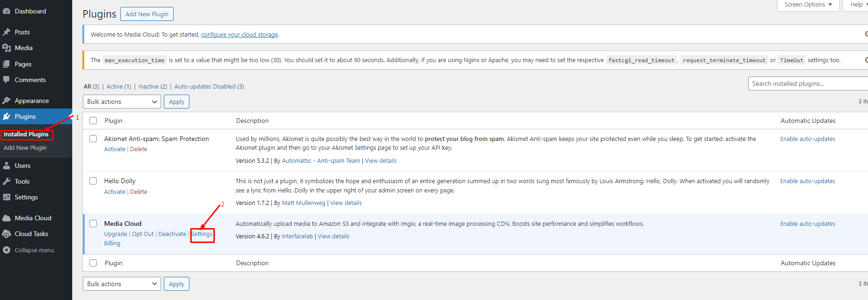Click the Comments speech bubble icon

point(6,80)
